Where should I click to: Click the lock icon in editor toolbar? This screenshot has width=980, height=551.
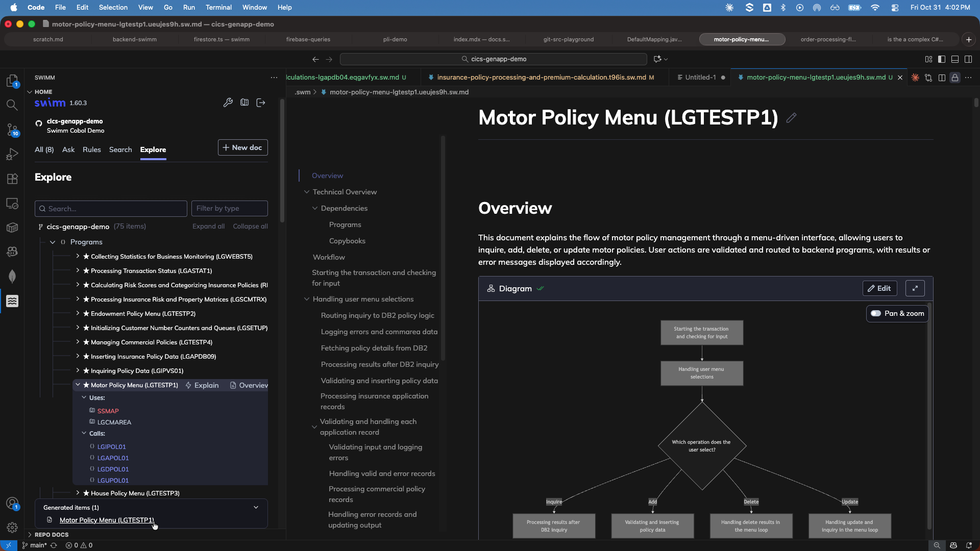tap(954, 78)
